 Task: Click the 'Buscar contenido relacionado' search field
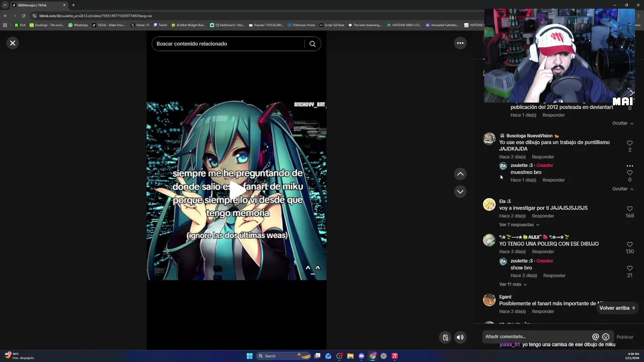pos(229,44)
